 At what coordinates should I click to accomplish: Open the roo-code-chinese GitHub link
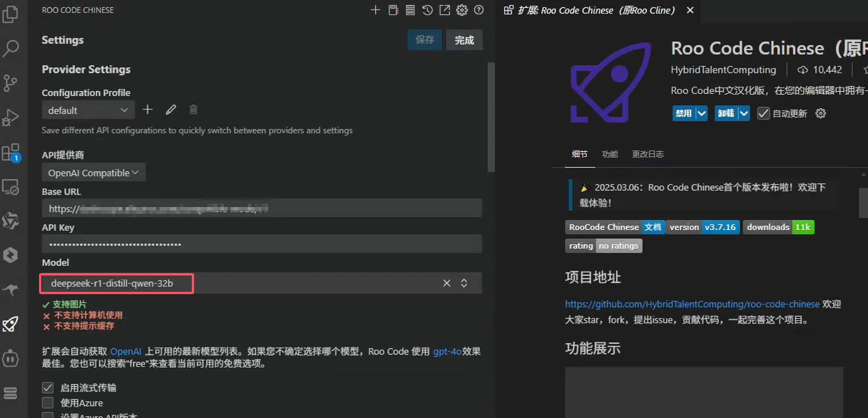pyautogui.click(x=691, y=304)
